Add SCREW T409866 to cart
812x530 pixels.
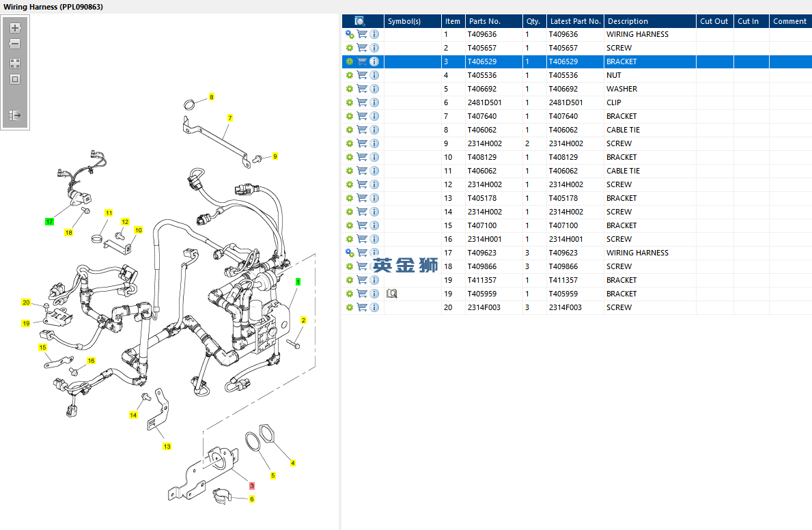[x=362, y=266]
